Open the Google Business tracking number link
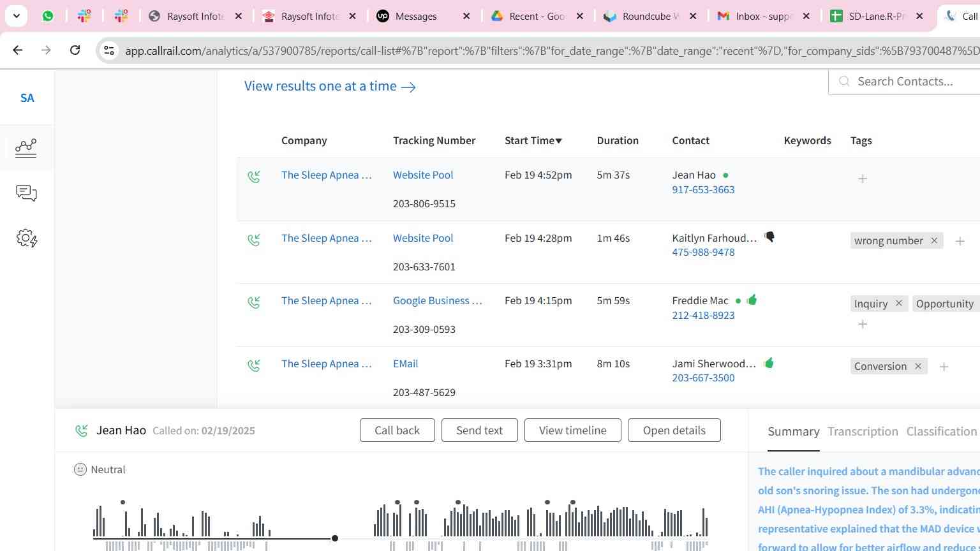This screenshot has height=551, width=980. point(437,300)
